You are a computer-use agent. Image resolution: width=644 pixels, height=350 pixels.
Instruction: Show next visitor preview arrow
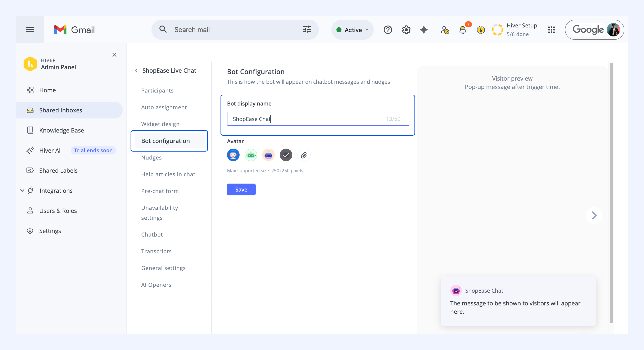[x=594, y=215]
